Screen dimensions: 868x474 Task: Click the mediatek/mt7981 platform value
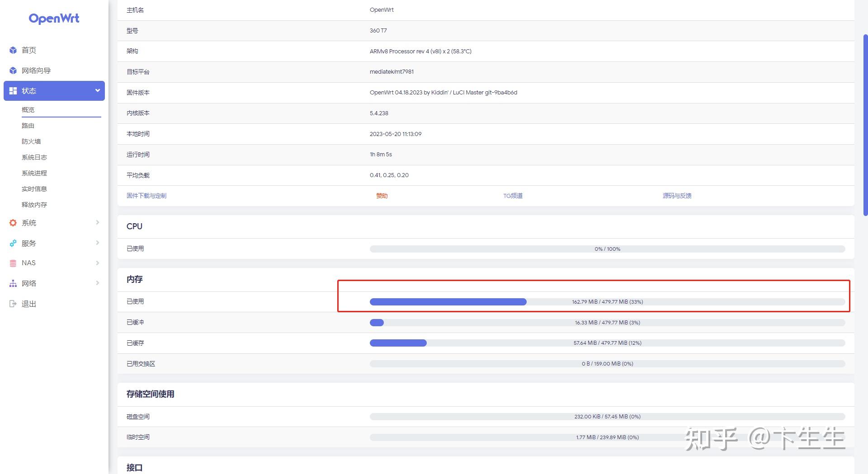(392, 72)
